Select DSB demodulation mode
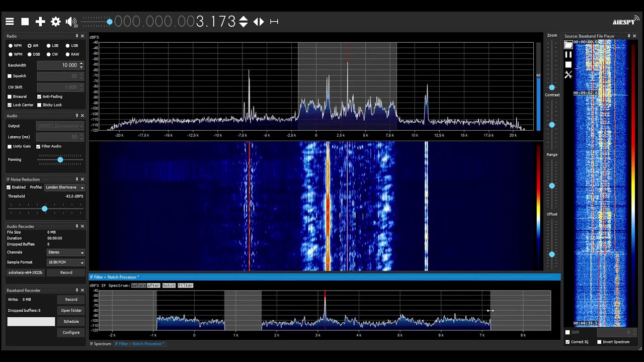644x362 pixels. [33, 54]
